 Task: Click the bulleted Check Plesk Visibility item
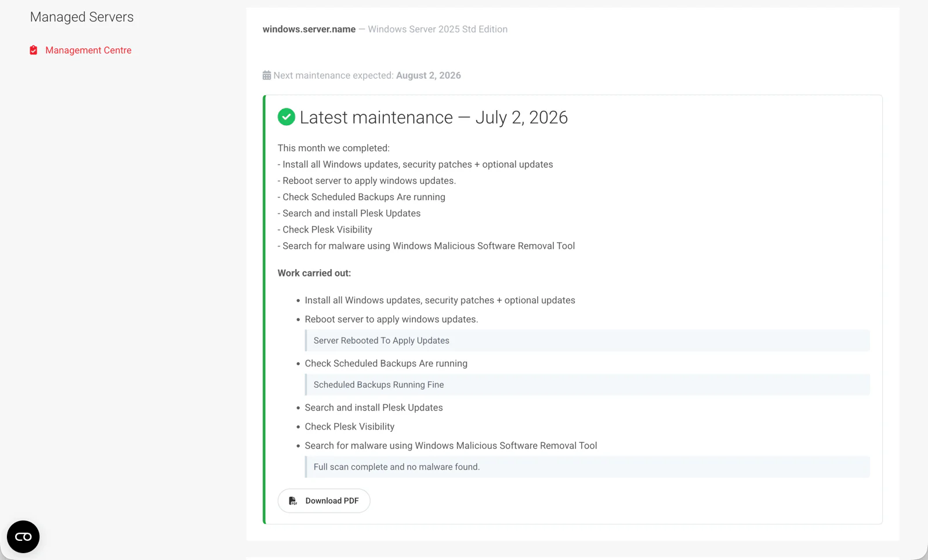[x=350, y=427]
